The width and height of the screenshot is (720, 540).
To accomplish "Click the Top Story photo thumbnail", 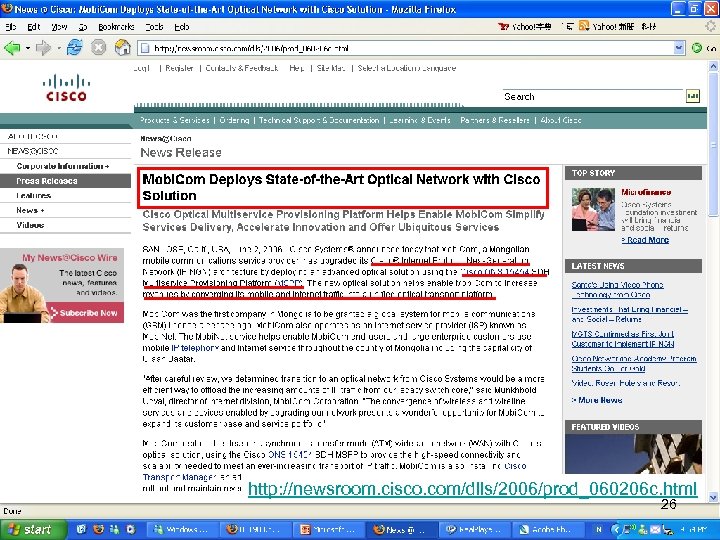I will click(x=593, y=209).
